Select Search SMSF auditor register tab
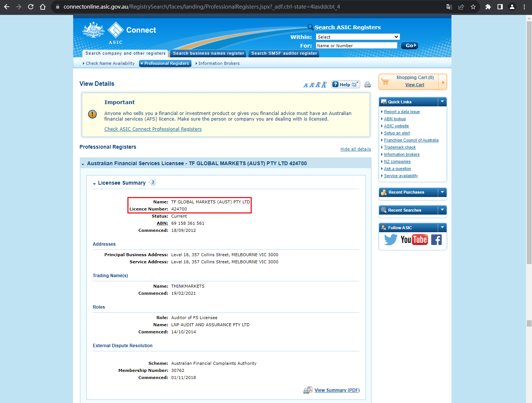 click(284, 54)
